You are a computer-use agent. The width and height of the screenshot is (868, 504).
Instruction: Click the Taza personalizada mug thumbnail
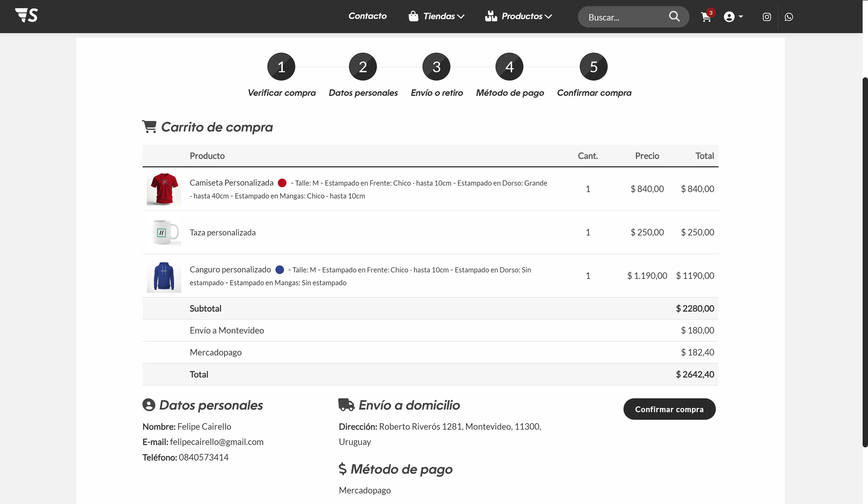[x=164, y=232]
